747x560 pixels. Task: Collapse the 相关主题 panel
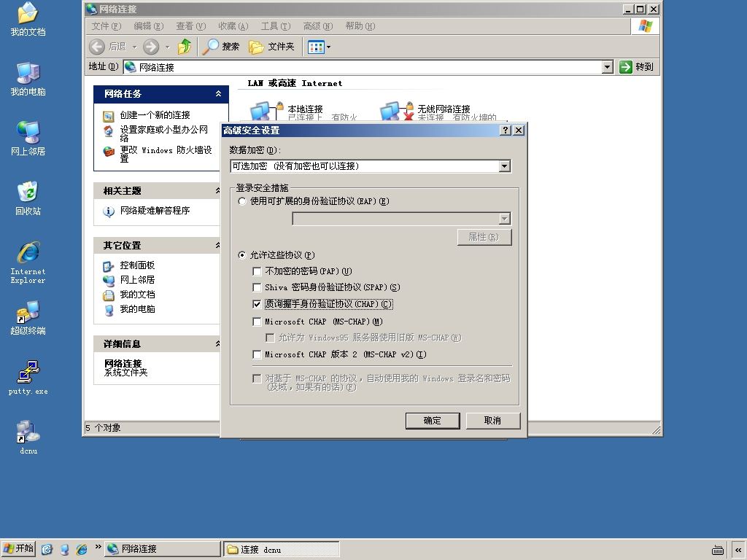(x=217, y=190)
